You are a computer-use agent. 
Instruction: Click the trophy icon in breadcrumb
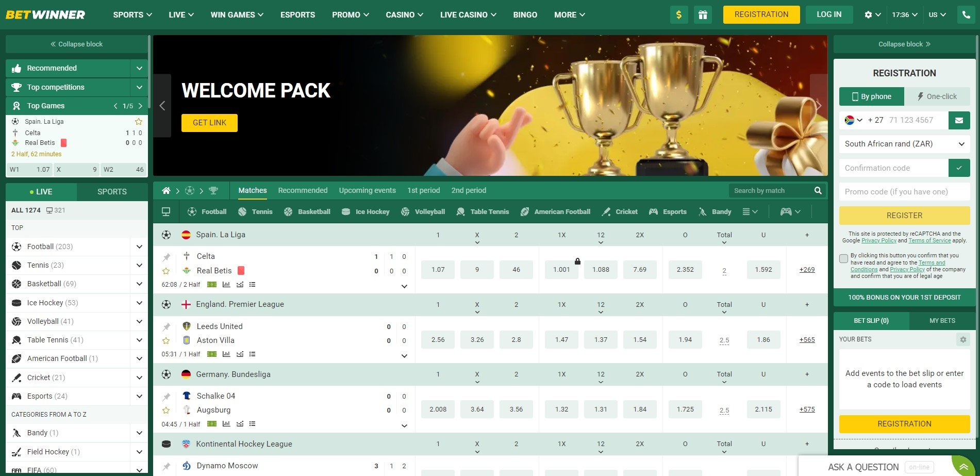point(213,191)
